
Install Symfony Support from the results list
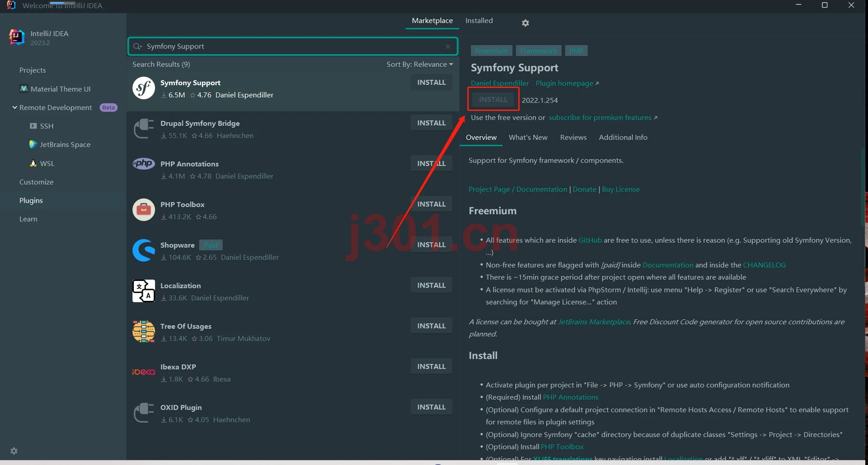[x=431, y=83]
